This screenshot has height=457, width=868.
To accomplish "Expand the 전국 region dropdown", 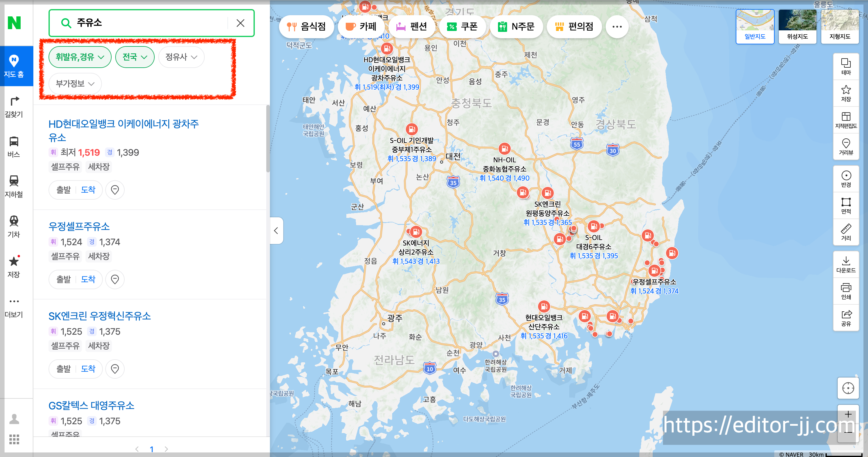I will (x=134, y=57).
